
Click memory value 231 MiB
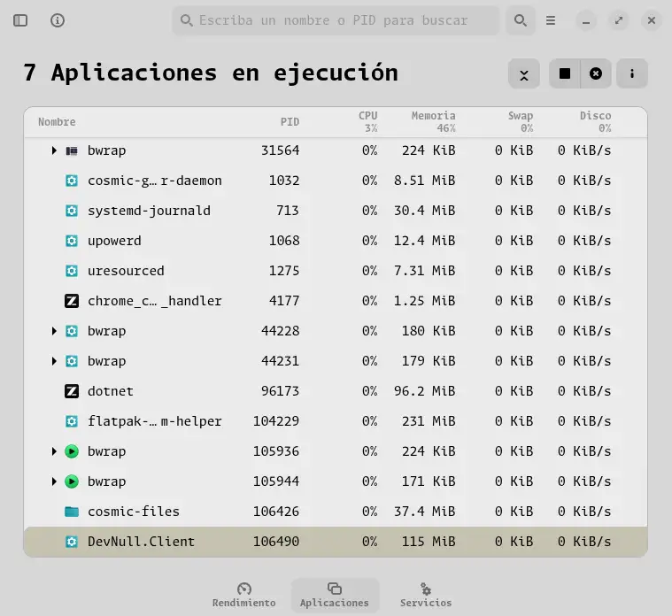429,421
